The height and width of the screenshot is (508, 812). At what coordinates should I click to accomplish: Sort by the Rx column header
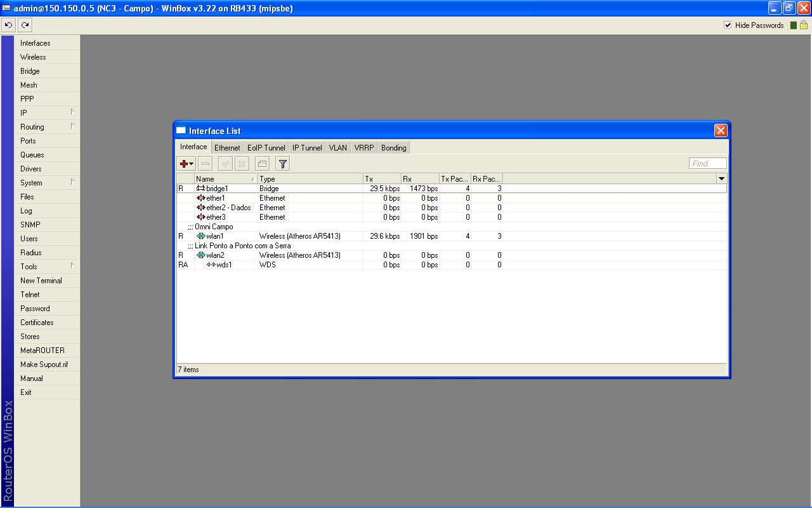(x=420, y=179)
